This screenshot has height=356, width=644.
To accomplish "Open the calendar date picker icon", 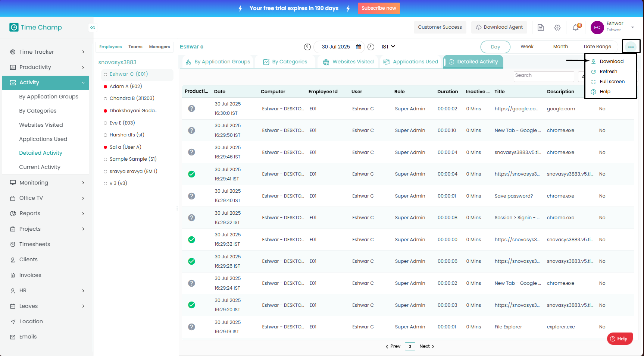I will click(359, 47).
